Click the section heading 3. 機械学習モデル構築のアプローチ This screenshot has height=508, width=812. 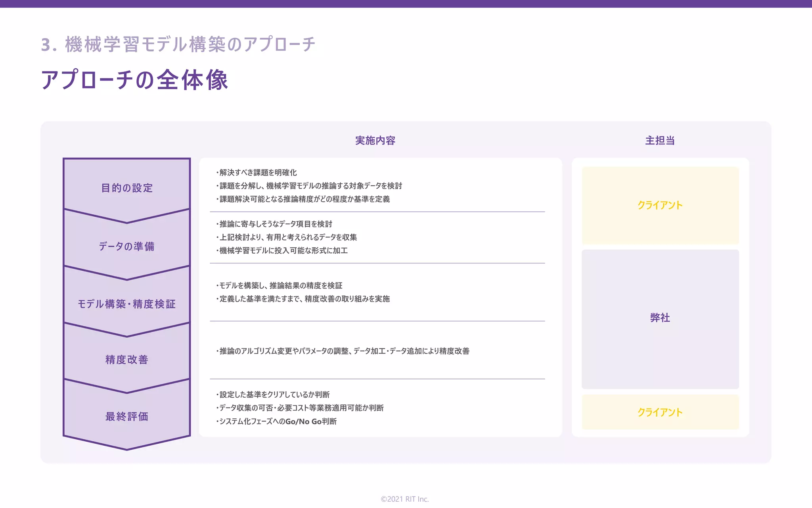coord(178,44)
